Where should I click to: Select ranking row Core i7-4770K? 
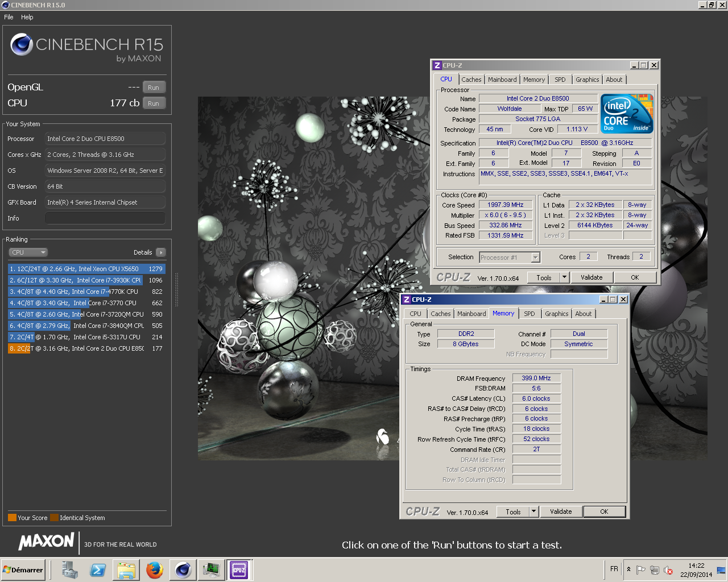[x=86, y=292]
